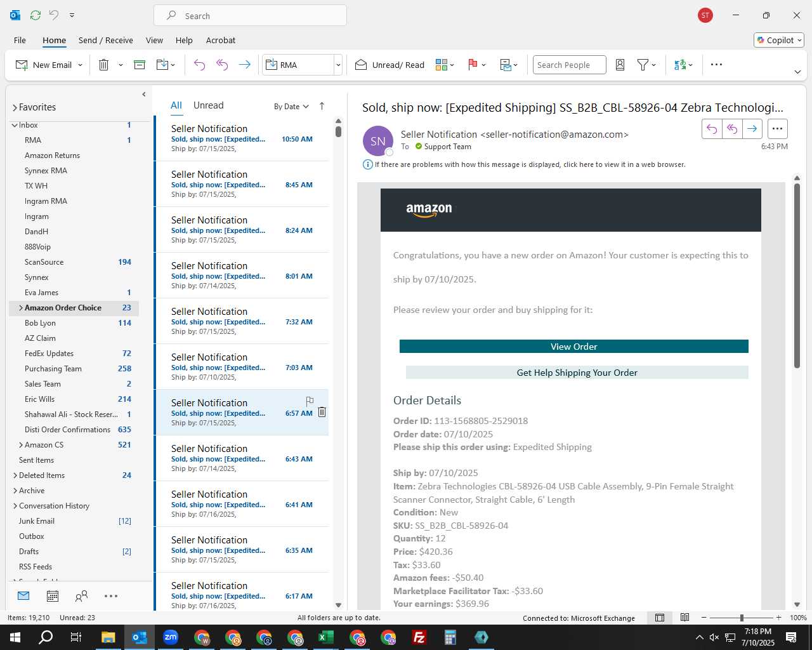Image resolution: width=812 pixels, height=650 pixels.
Task: Expand the Amazon Order Choice folder
Action: click(21, 308)
